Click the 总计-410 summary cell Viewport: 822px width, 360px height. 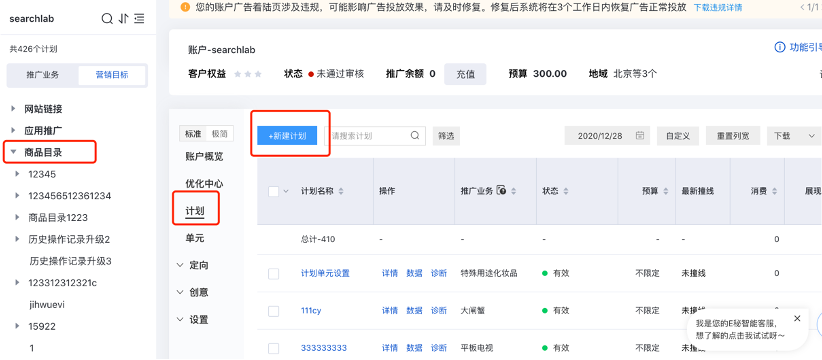(x=318, y=239)
